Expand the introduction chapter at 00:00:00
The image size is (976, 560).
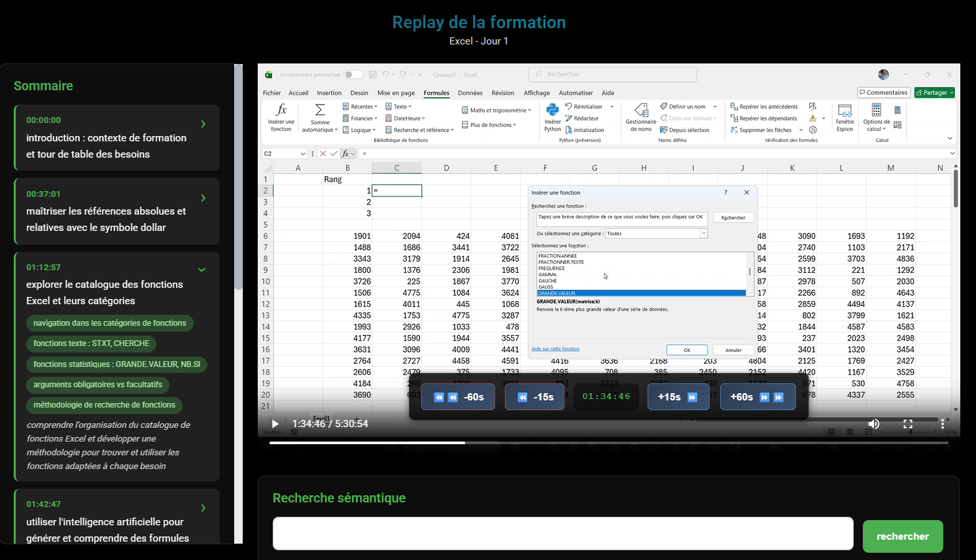coord(203,124)
